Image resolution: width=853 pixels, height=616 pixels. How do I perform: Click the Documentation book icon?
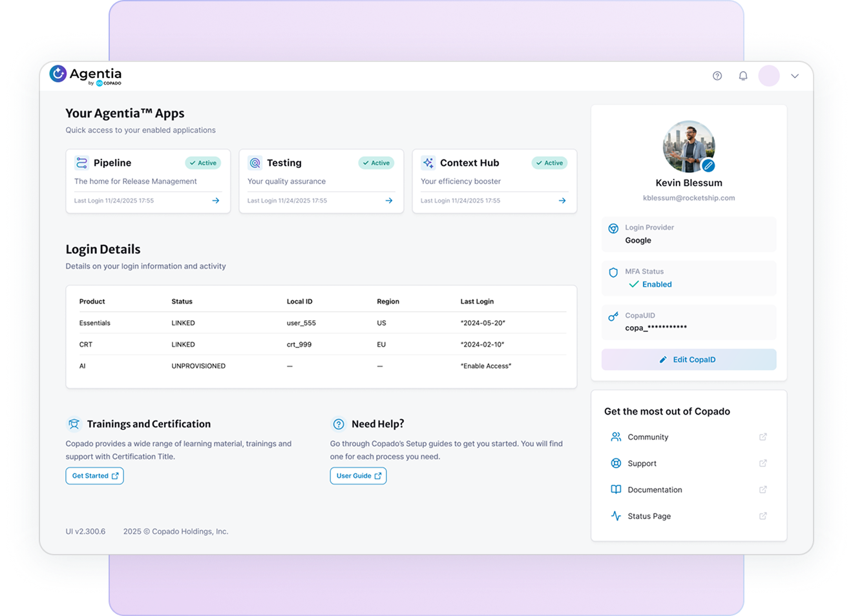point(616,490)
